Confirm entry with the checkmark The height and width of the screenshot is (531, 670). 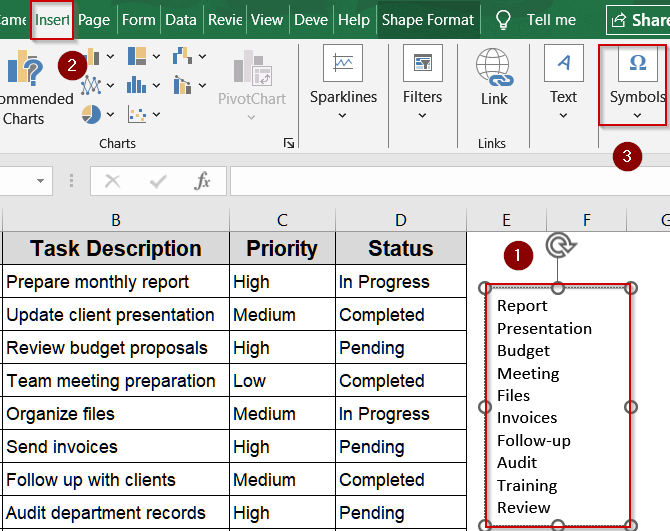pos(158,182)
